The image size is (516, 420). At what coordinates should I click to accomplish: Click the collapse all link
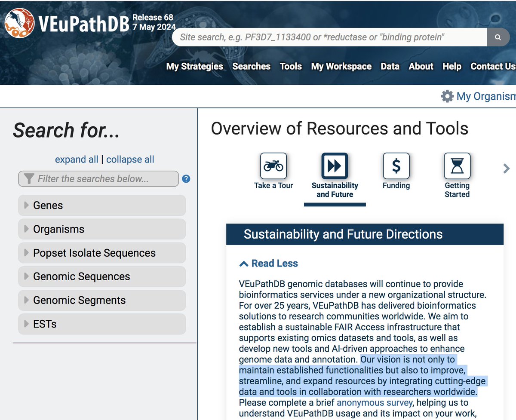(x=130, y=159)
